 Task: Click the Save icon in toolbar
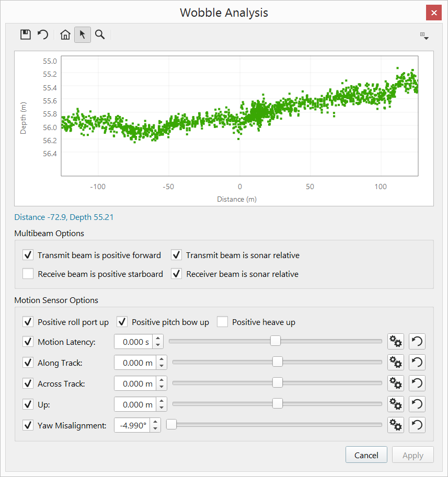pos(25,35)
